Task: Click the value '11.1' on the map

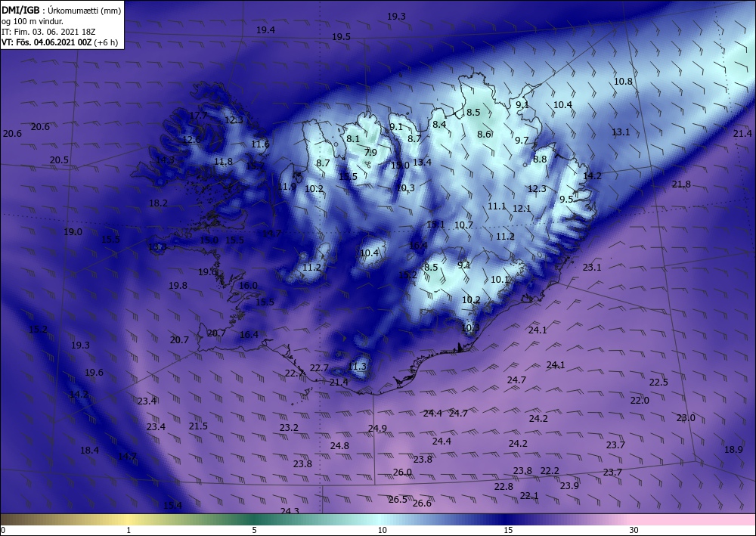Action: point(497,206)
